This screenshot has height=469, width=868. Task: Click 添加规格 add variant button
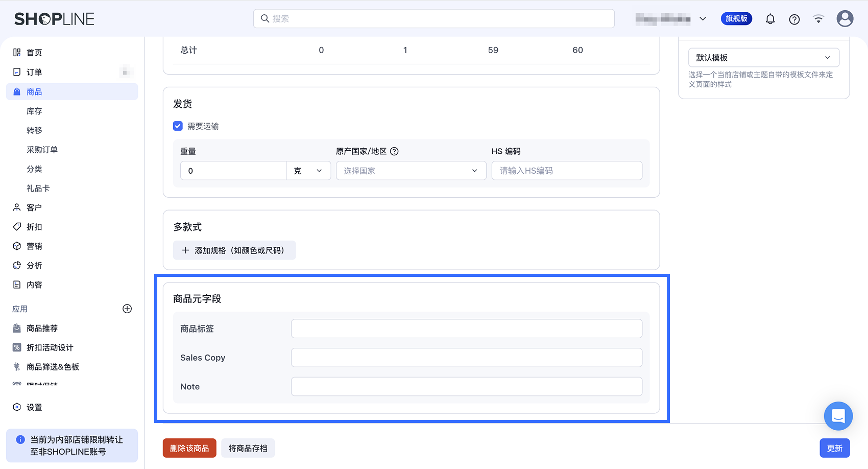[234, 250]
